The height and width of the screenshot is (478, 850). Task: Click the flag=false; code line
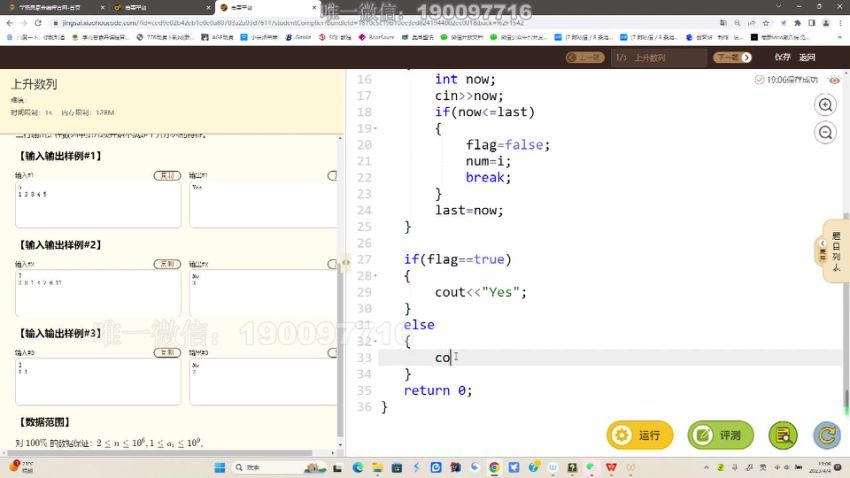pyautogui.click(x=507, y=145)
